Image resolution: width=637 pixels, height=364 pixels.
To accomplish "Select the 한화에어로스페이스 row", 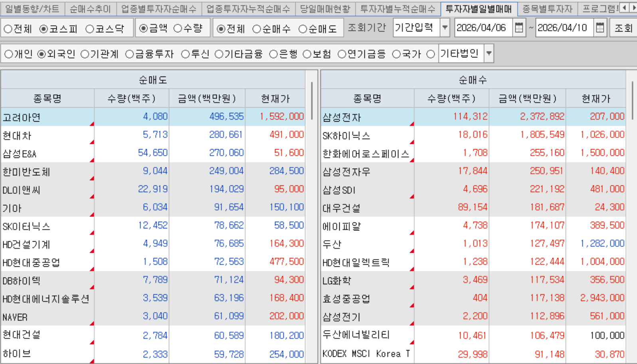I will click(473, 153).
